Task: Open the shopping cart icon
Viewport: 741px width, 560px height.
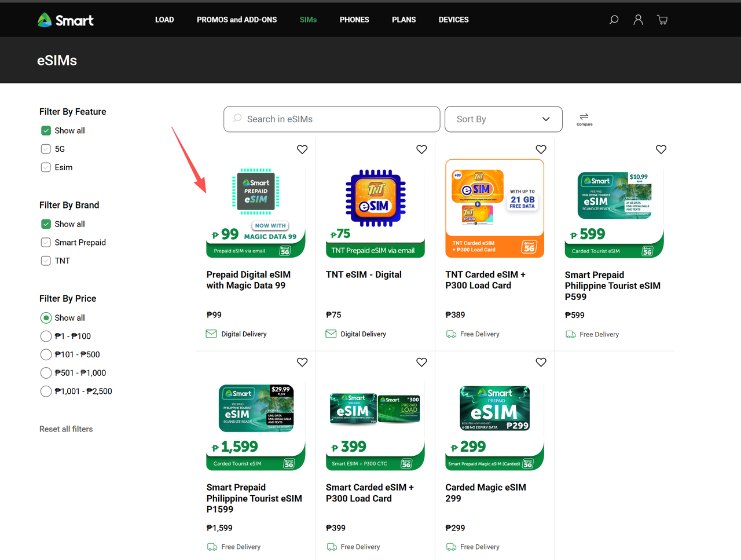Action: [x=662, y=20]
